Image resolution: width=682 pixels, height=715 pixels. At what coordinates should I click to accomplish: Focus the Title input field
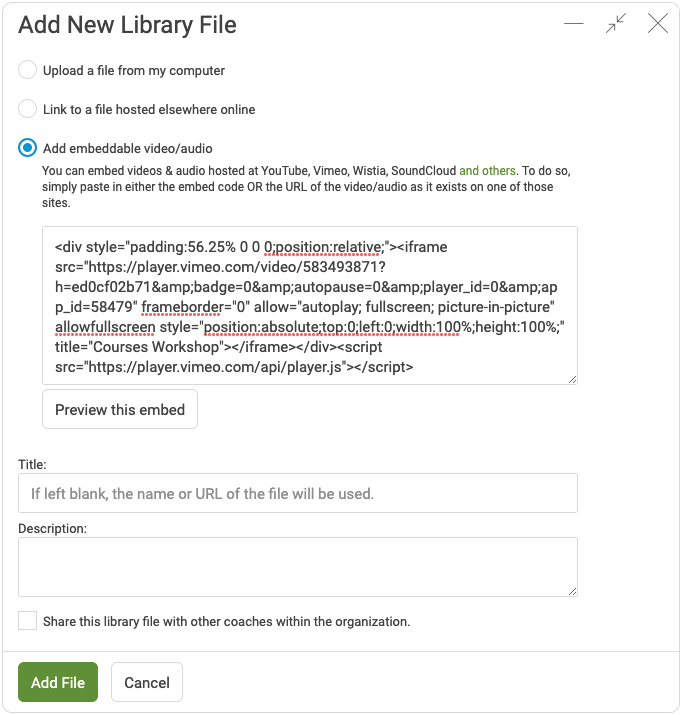pyautogui.click(x=298, y=493)
